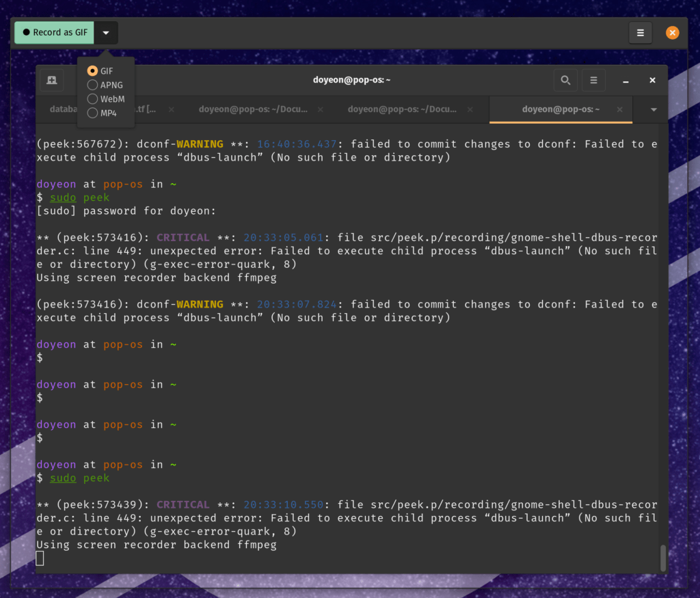The height and width of the screenshot is (598, 700).
Task: Switch to the second terminal tab
Action: 253,109
